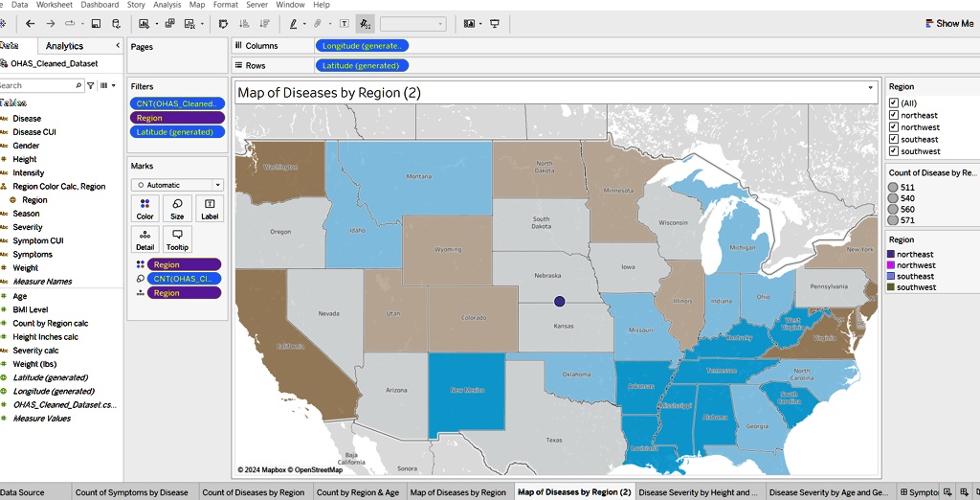Click the Size button in Marks card
This screenshot has width=980, height=500.
[177, 209]
